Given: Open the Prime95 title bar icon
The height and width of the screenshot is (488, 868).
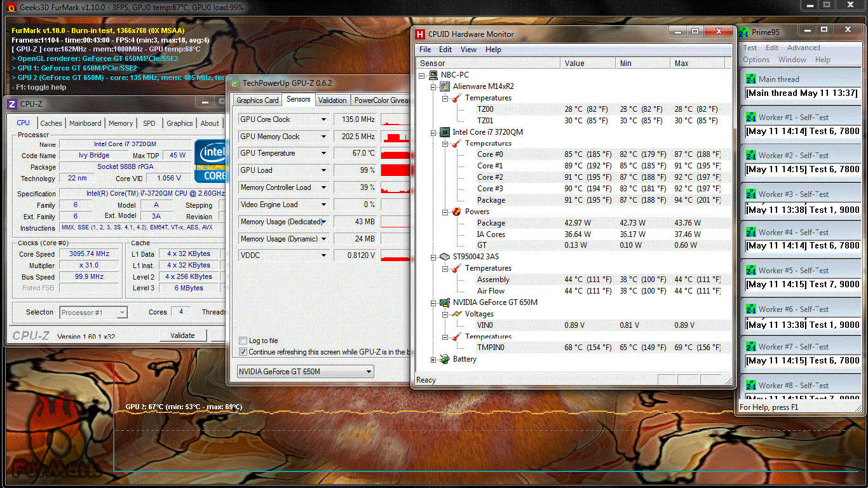Looking at the screenshot, I should [x=744, y=32].
